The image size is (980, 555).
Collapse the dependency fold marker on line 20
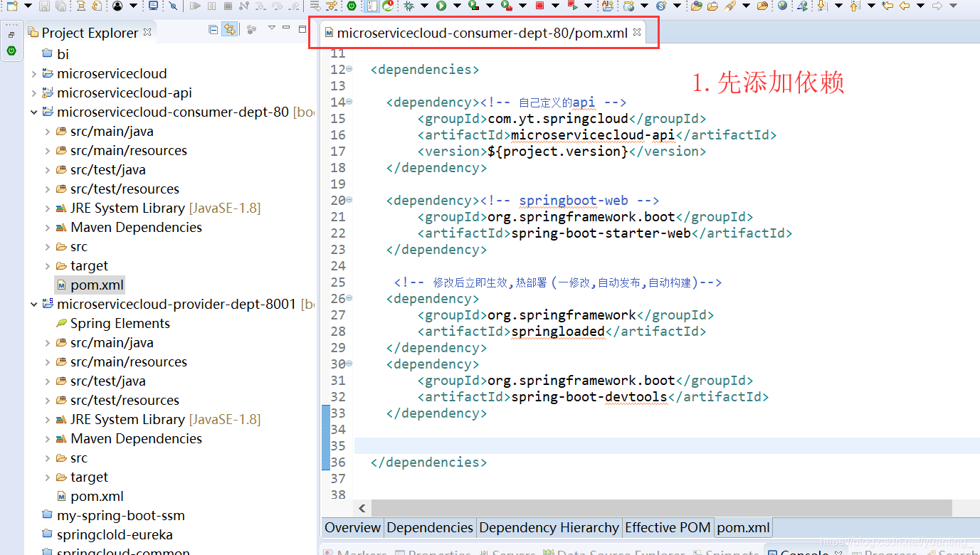(x=349, y=200)
